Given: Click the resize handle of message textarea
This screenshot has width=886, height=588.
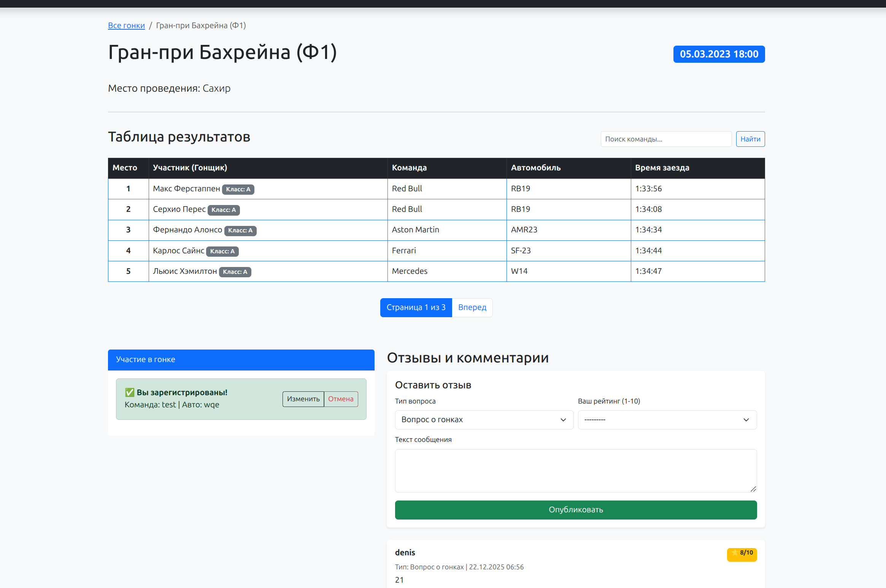Looking at the screenshot, I should [x=753, y=489].
